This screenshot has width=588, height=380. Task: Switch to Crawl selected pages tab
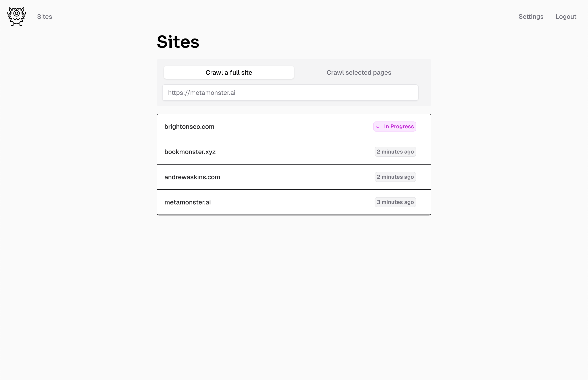(x=359, y=72)
